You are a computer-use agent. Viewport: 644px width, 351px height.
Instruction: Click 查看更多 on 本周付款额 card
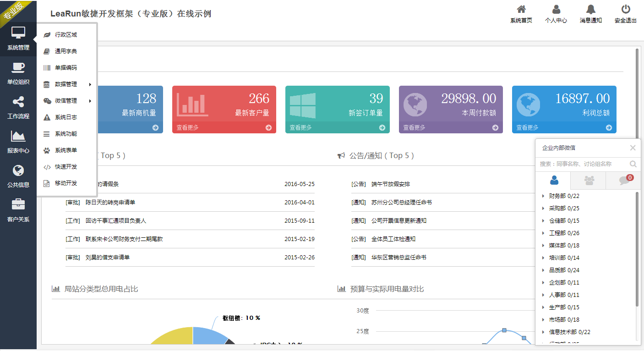pos(415,128)
